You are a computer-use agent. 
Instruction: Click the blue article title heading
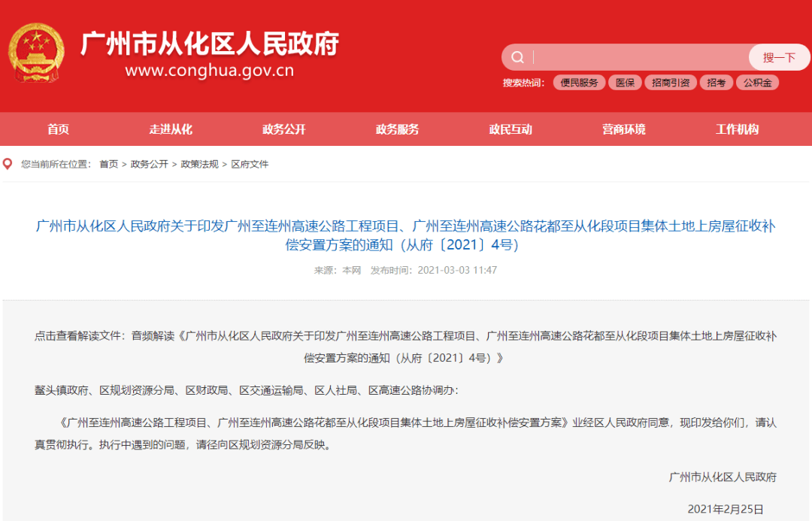tap(405, 235)
